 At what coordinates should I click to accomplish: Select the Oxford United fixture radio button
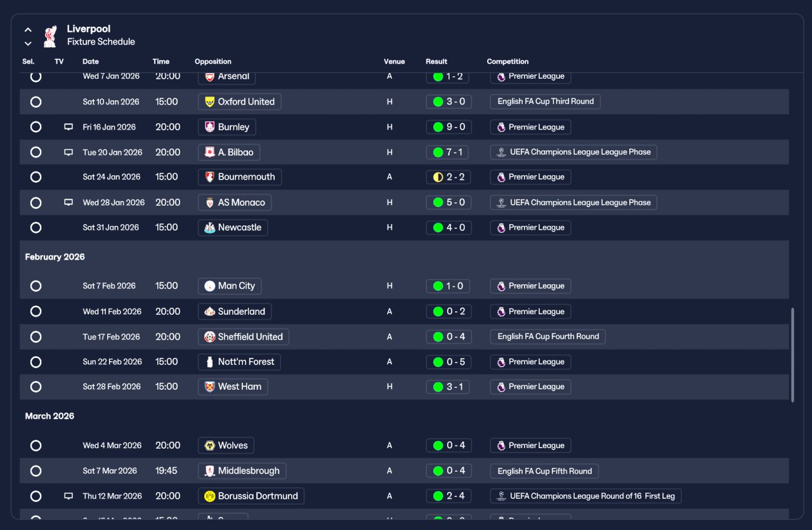pos(36,102)
